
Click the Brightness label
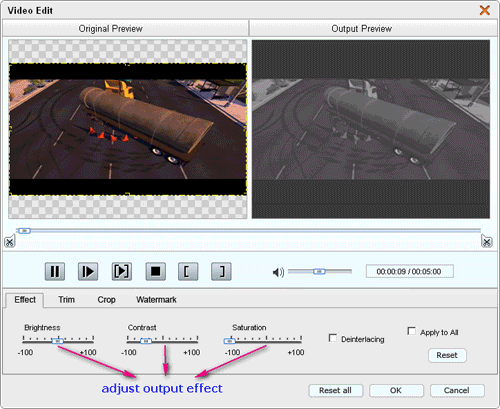pos(42,328)
